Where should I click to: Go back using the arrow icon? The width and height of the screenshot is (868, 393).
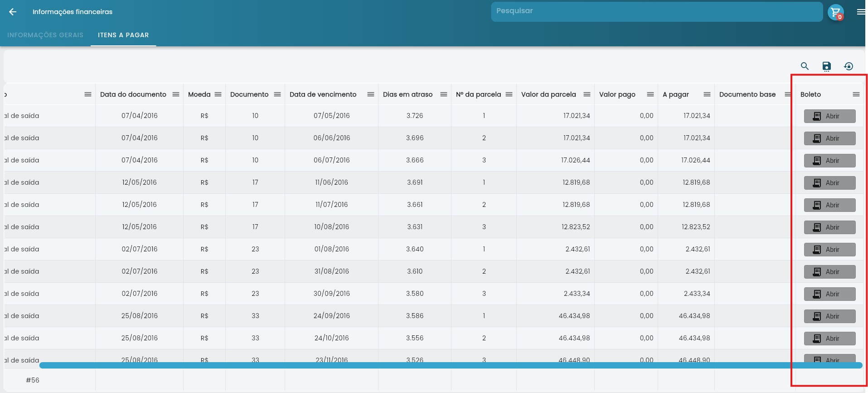(x=13, y=12)
